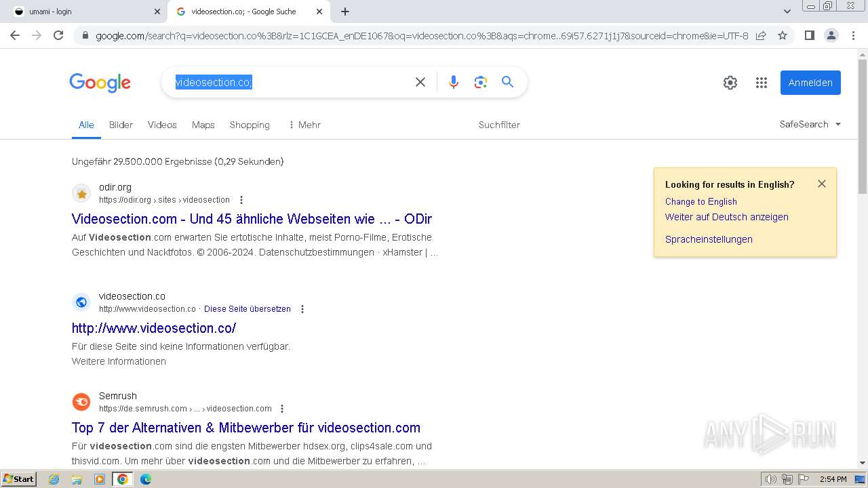
Task: Close the umami - login tab
Action: (x=157, y=12)
